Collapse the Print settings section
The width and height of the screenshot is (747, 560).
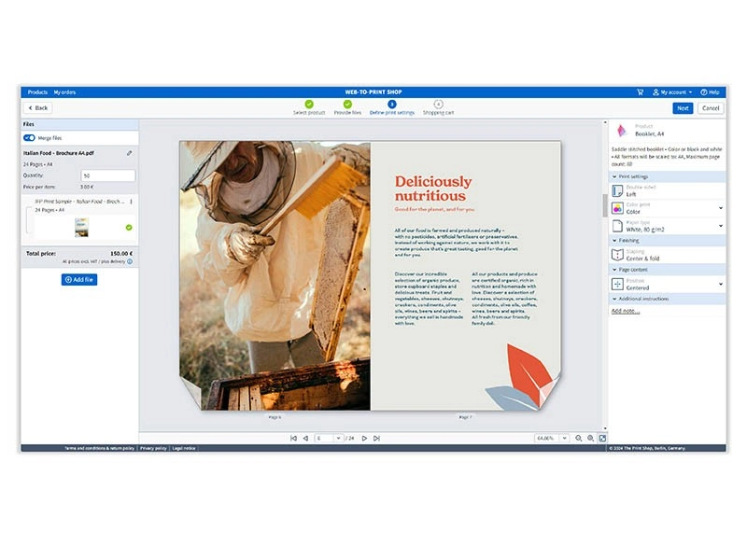pyautogui.click(x=613, y=176)
